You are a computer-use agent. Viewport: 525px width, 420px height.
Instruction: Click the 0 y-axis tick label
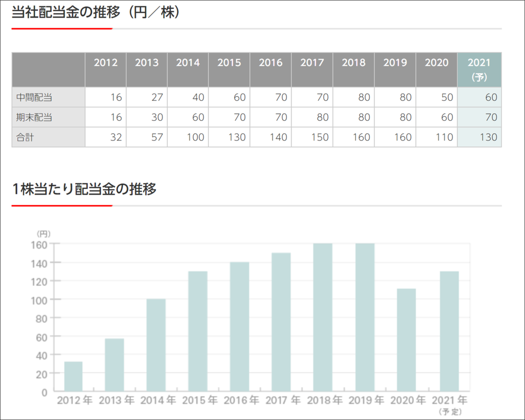point(44,392)
